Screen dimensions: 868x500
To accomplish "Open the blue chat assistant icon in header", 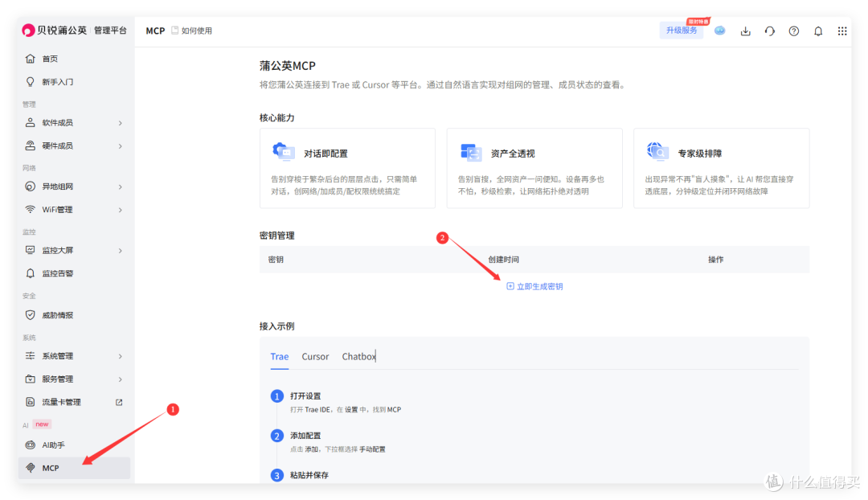I will pos(719,31).
